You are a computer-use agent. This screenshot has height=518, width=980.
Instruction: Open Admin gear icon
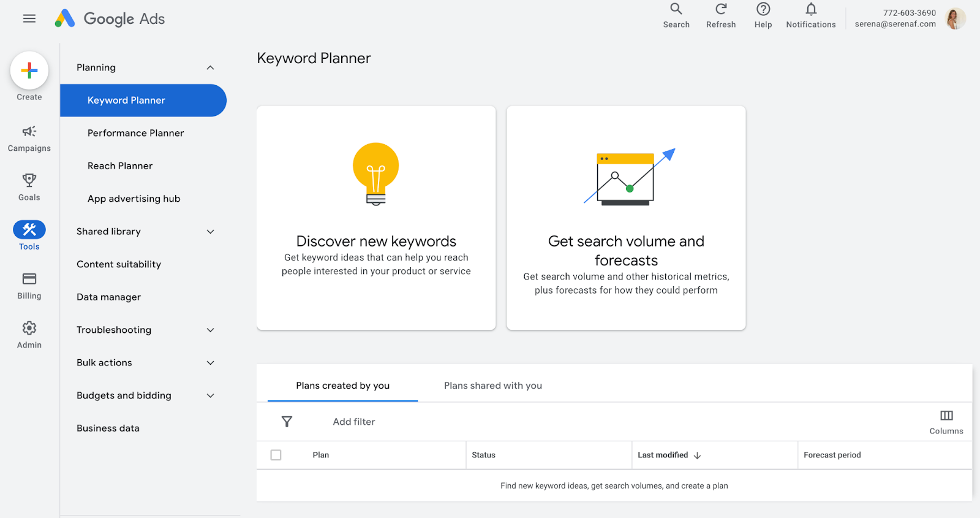(29, 328)
